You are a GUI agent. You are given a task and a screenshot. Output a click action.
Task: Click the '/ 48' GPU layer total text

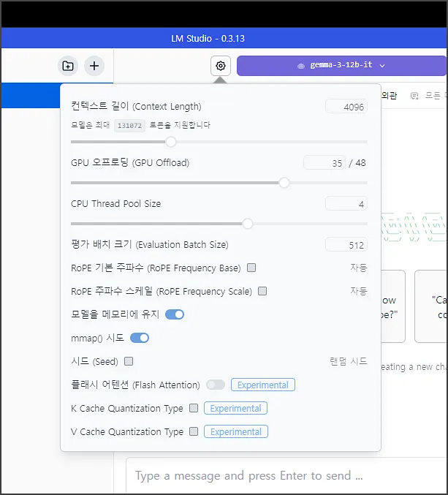[x=357, y=163]
